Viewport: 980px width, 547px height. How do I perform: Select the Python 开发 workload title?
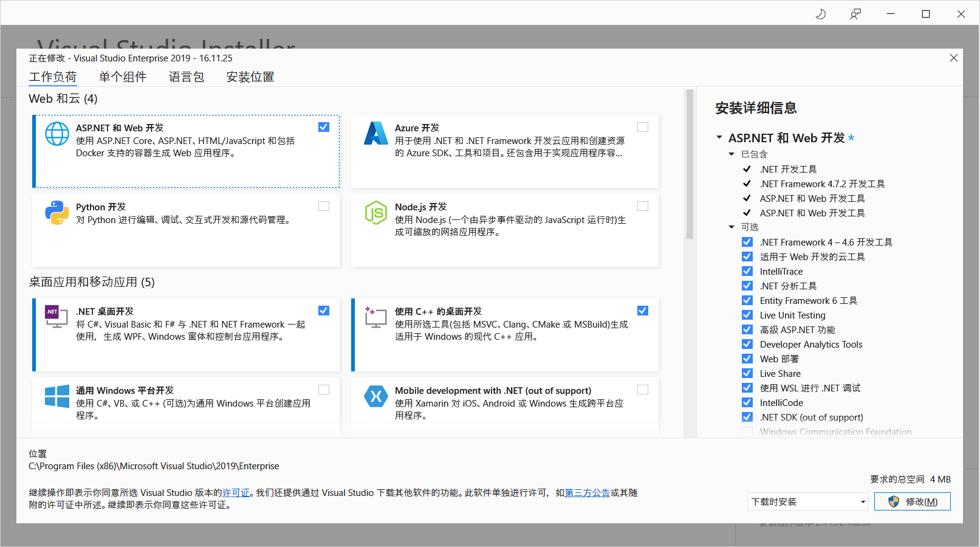101,207
